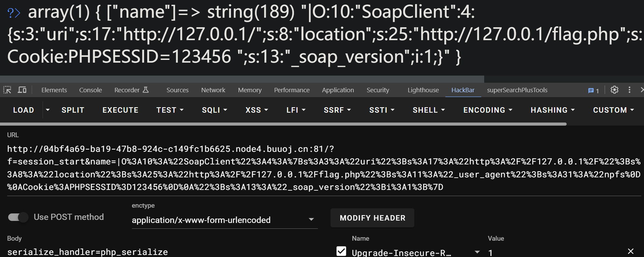The width and height of the screenshot is (644, 257).
Task: Select the HackBar tab
Action: pyautogui.click(x=463, y=90)
